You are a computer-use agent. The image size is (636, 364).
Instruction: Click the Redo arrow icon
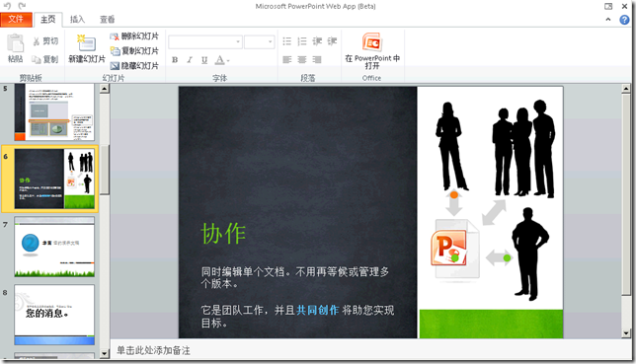pyautogui.click(x=23, y=6)
